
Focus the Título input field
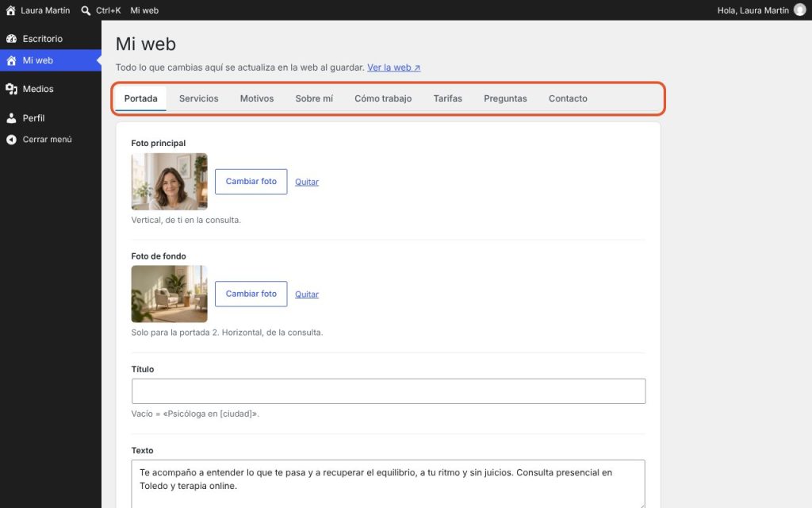(389, 391)
